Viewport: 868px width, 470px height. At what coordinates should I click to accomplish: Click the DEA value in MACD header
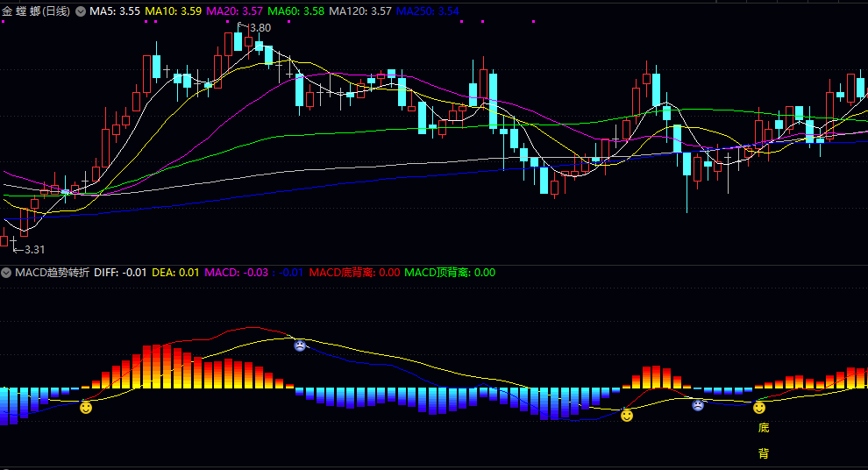click(x=175, y=273)
